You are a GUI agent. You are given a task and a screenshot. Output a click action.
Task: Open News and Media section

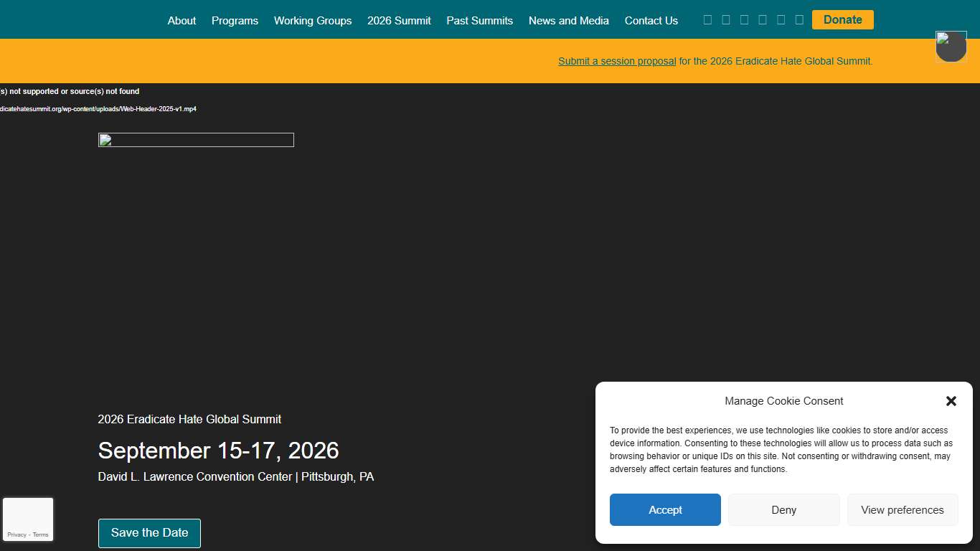(568, 21)
